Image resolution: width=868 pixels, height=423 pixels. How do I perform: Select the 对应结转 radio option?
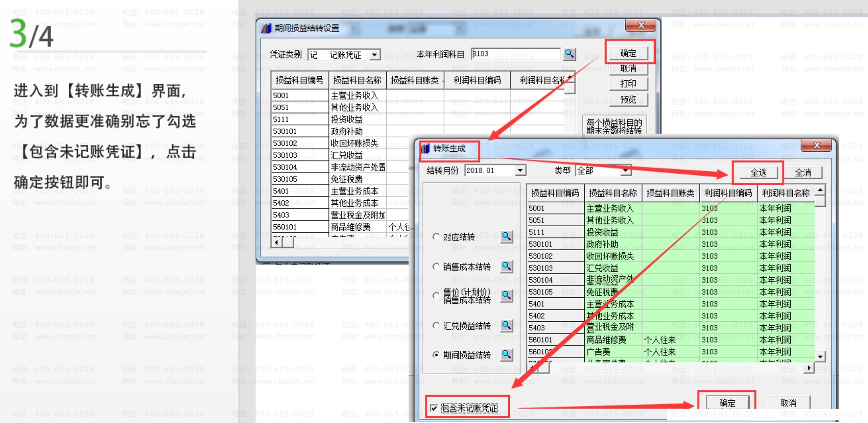[436, 236]
